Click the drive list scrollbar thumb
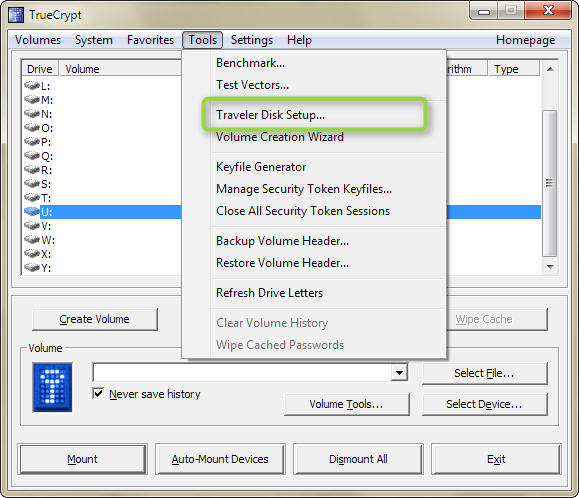Viewport: 579px width, 498px height. click(550, 183)
